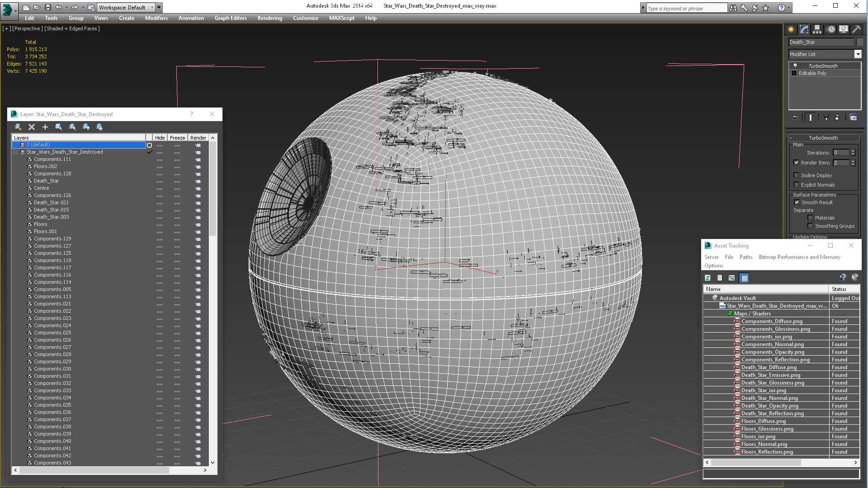Click Delete layer X icon
Image resolution: width=868 pixels, height=488 pixels.
coord(32,127)
